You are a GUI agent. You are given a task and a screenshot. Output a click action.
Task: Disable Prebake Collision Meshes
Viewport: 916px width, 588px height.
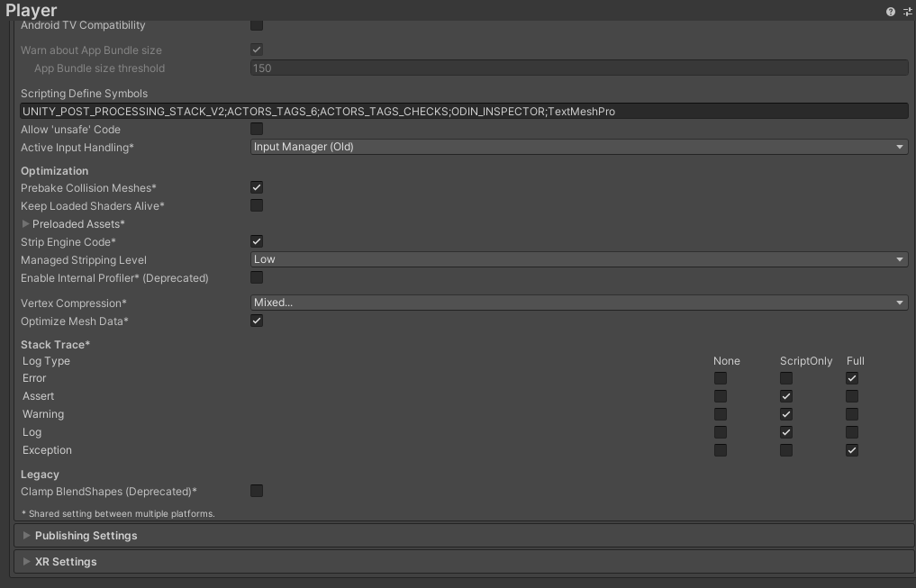tap(257, 187)
